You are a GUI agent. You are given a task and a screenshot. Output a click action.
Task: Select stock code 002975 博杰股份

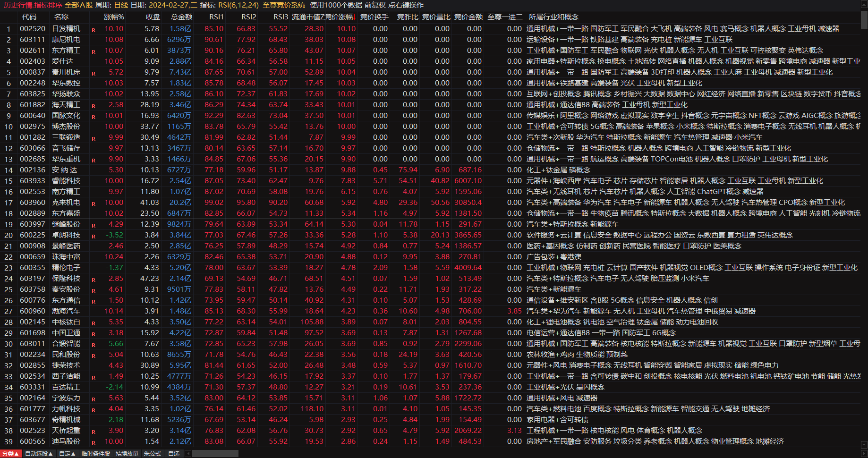coord(33,127)
